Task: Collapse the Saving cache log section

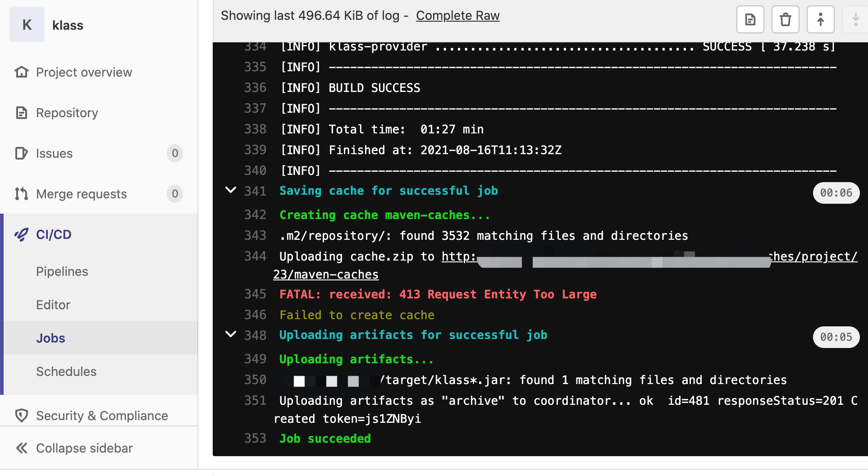Action: (x=230, y=190)
